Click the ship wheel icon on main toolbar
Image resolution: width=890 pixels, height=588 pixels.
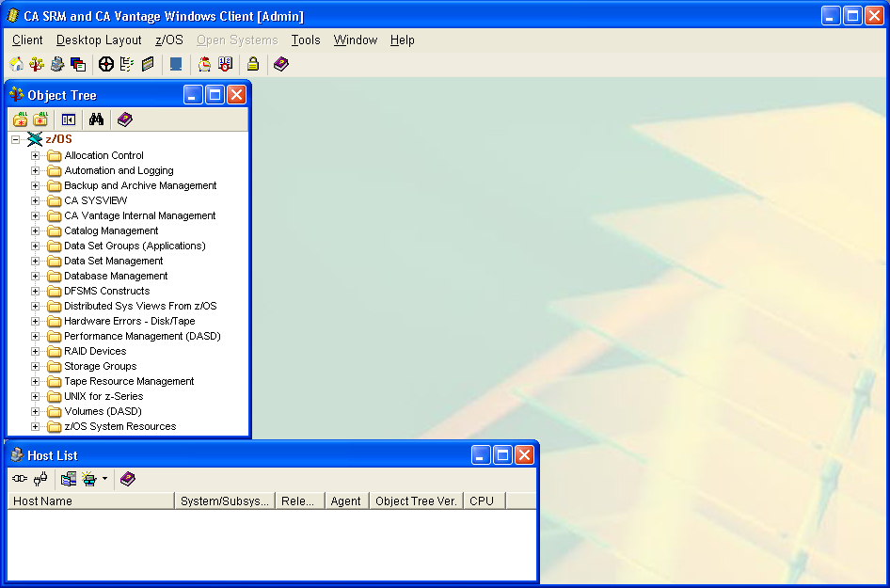click(x=106, y=64)
